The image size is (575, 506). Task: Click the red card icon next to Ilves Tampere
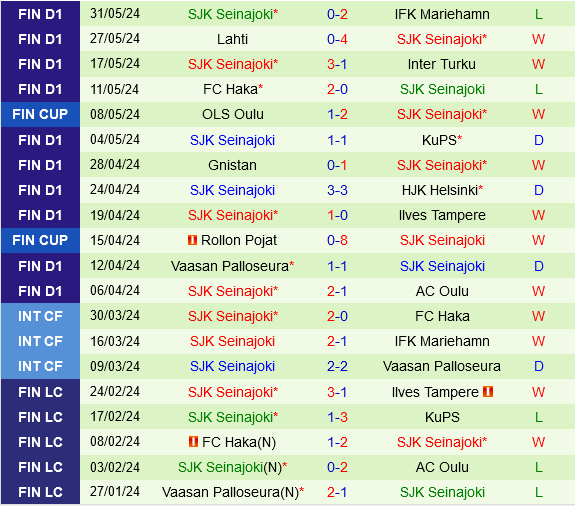(488, 392)
